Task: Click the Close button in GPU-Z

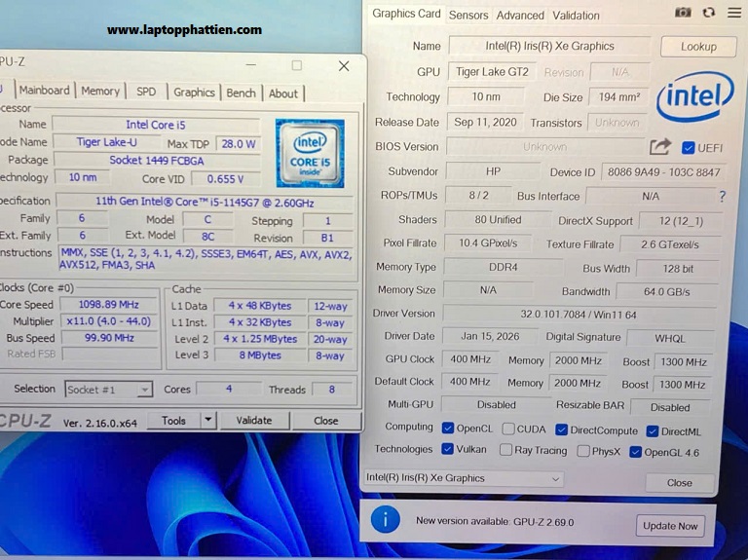Action: point(679,483)
